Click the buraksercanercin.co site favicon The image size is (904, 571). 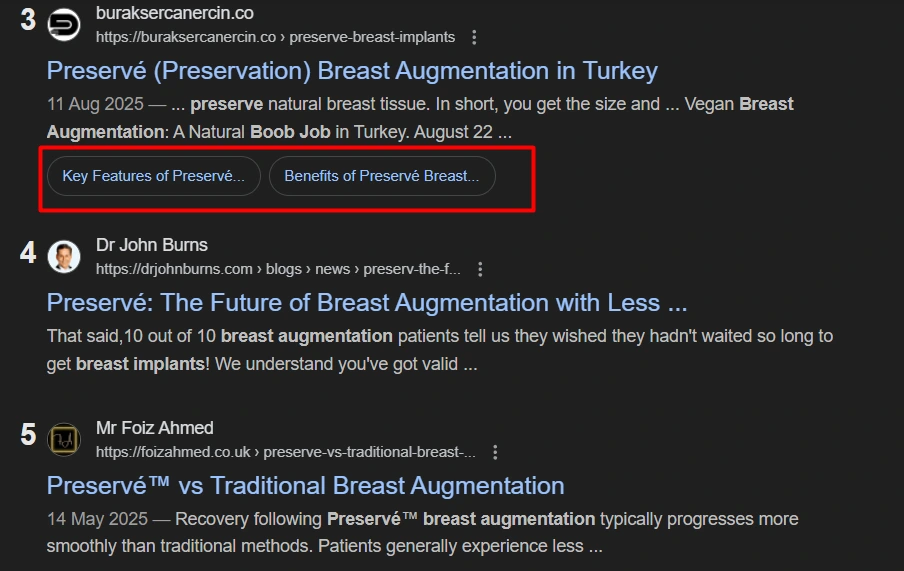64,24
